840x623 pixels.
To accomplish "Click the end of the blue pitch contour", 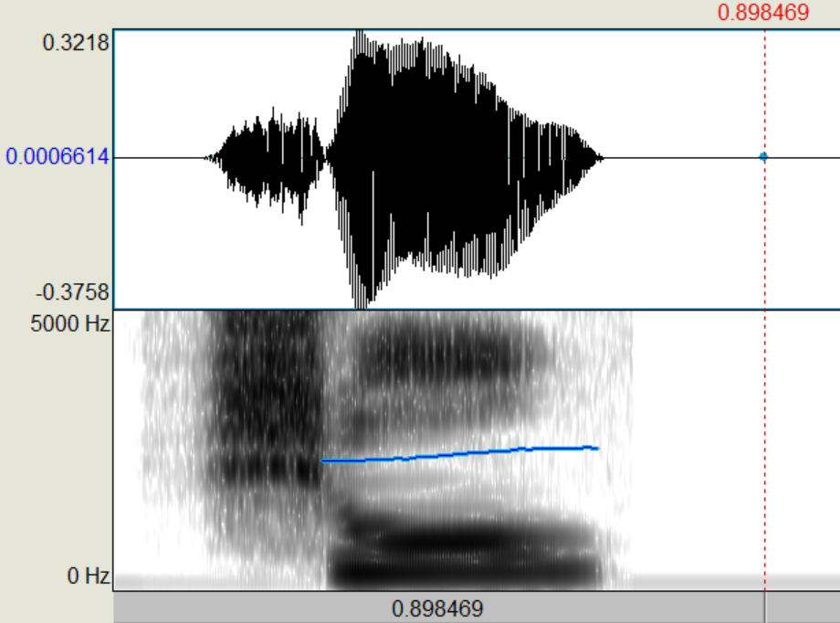I will click(x=597, y=448).
